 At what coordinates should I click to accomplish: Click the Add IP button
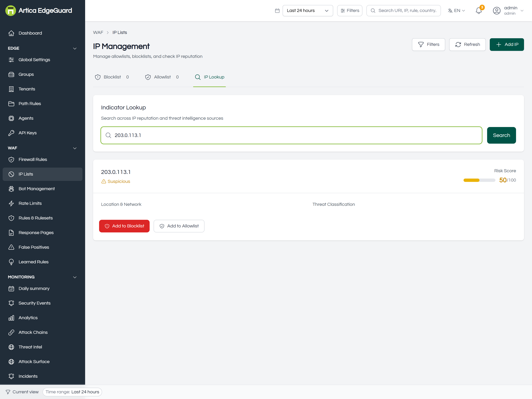point(507,45)
